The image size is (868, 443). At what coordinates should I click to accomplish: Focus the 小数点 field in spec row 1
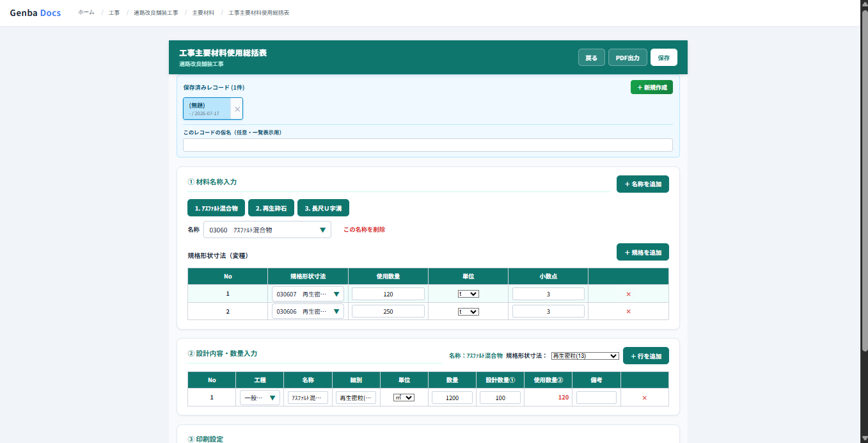[548, 294]
